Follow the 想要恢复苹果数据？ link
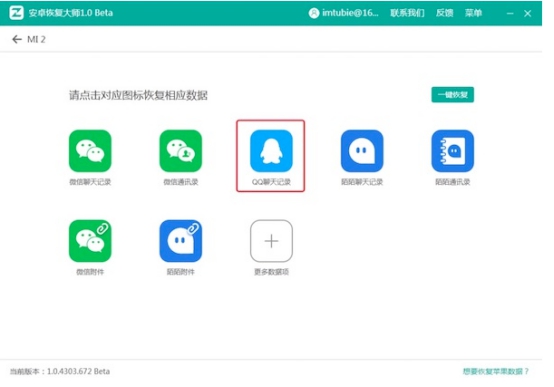This screenshot has height=387, width=554. click(495, 371)
